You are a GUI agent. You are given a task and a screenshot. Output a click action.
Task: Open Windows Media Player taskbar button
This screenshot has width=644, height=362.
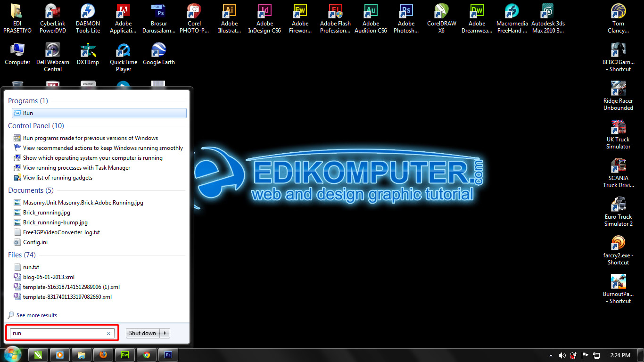click(60, 355)
